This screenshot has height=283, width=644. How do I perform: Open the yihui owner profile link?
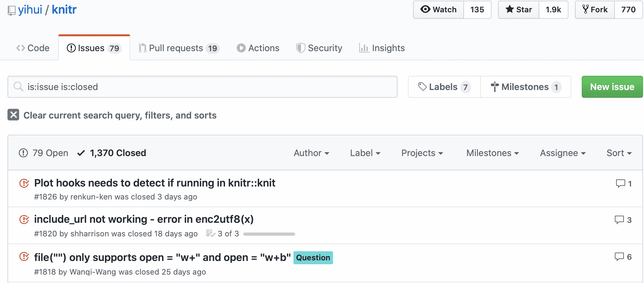30,10
